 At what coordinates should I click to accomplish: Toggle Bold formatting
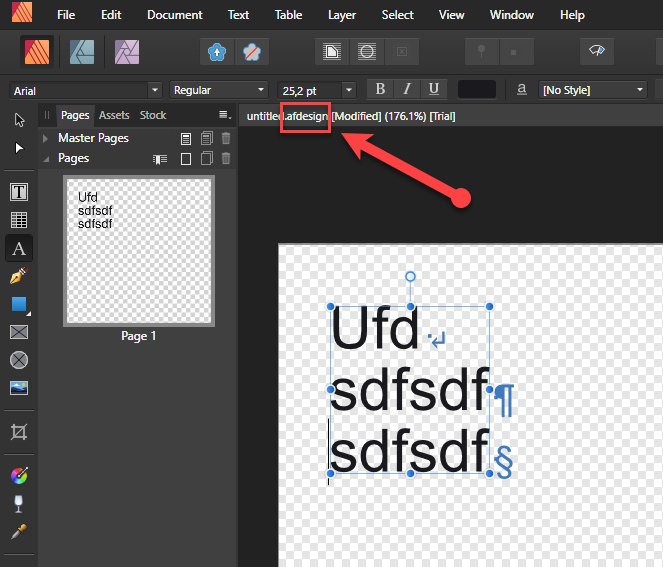pyautogui.click(x=380, y=89)
